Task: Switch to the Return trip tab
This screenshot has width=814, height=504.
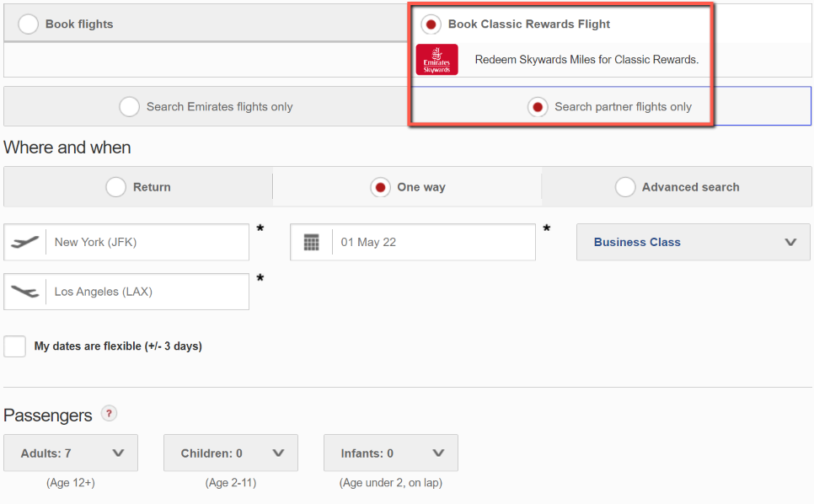Action: tap(138, 187)
